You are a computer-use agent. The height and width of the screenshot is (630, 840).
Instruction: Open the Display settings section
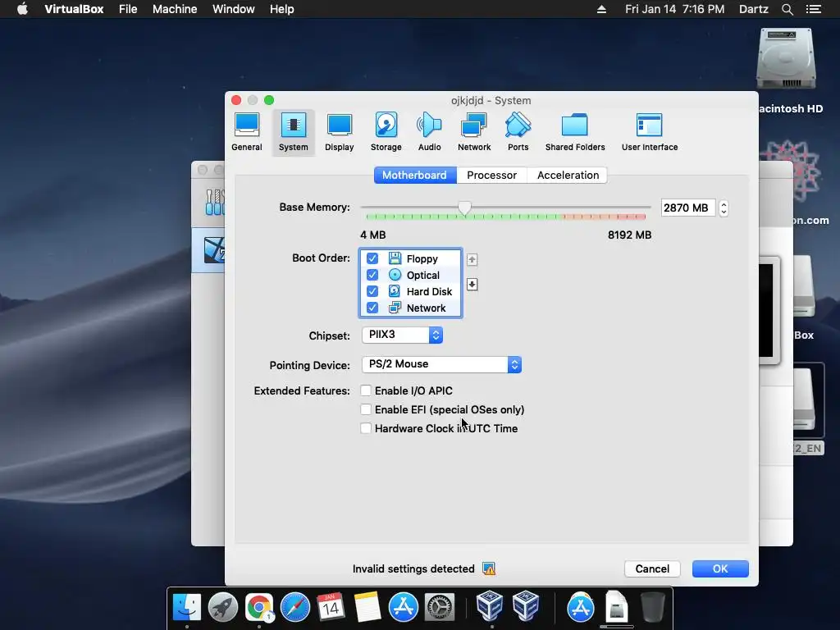click(x=339, y=132)
